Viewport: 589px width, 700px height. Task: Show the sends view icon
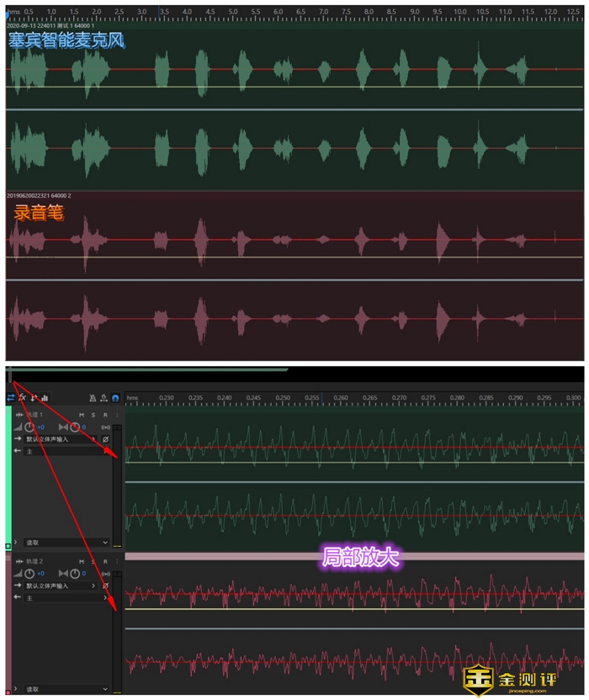tap(34, 397)
